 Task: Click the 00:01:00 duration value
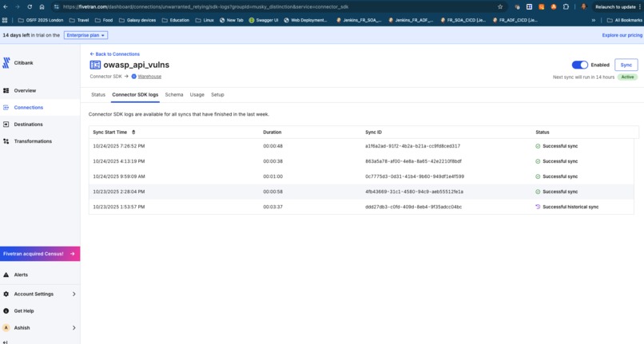[272, 176]
